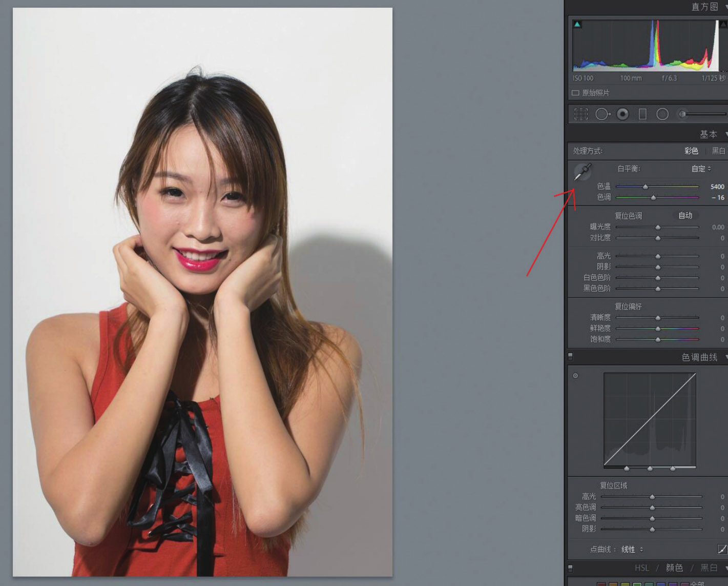The width and height of the screenshot is (728, 586).
Task: Enable the 原始照片 checkbox
Action: [575, 93]
